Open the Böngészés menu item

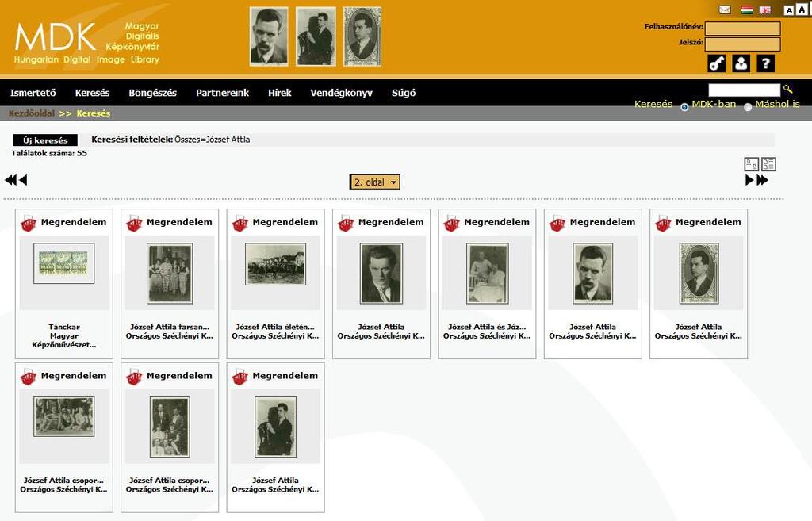153,93
